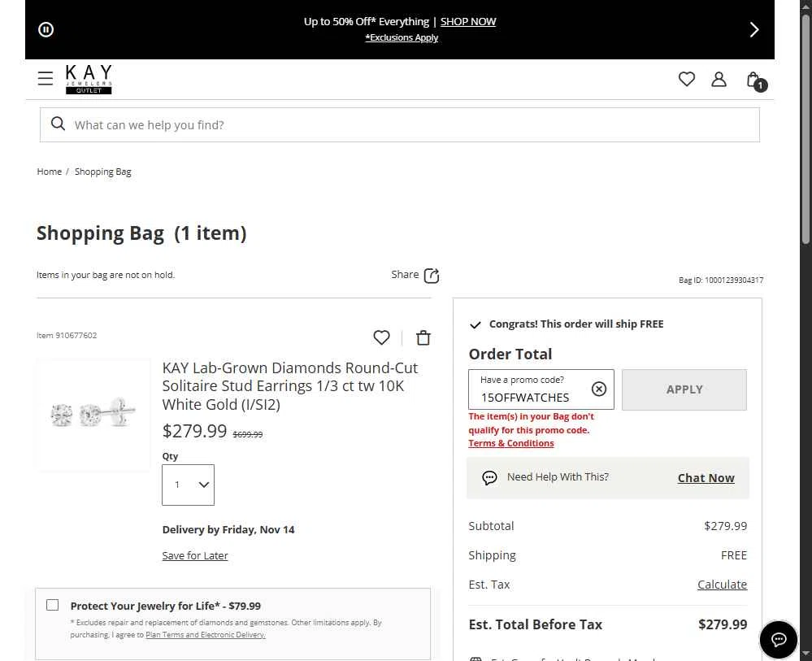
Task: Select the Bag ID 10001239304317 text
Action: (x=721, y=280)
